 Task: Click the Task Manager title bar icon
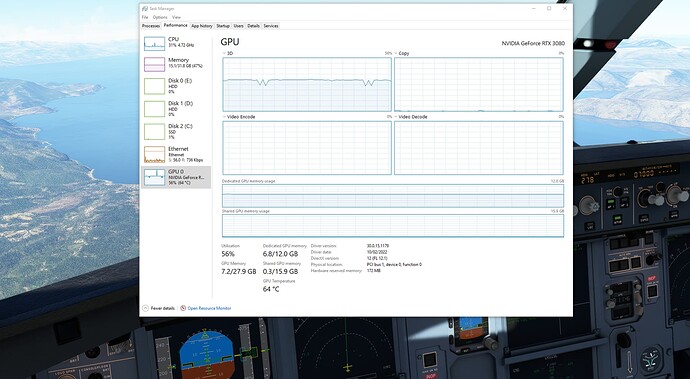[145, 8]
